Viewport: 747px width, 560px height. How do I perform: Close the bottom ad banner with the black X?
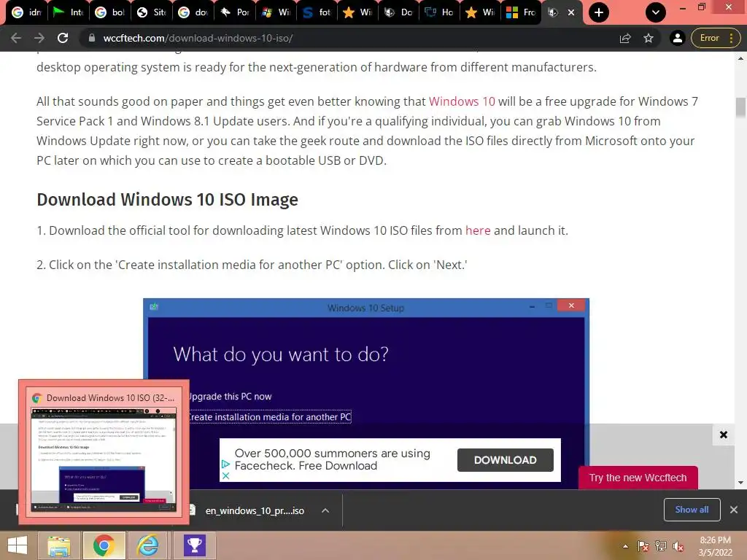(723, 435)
